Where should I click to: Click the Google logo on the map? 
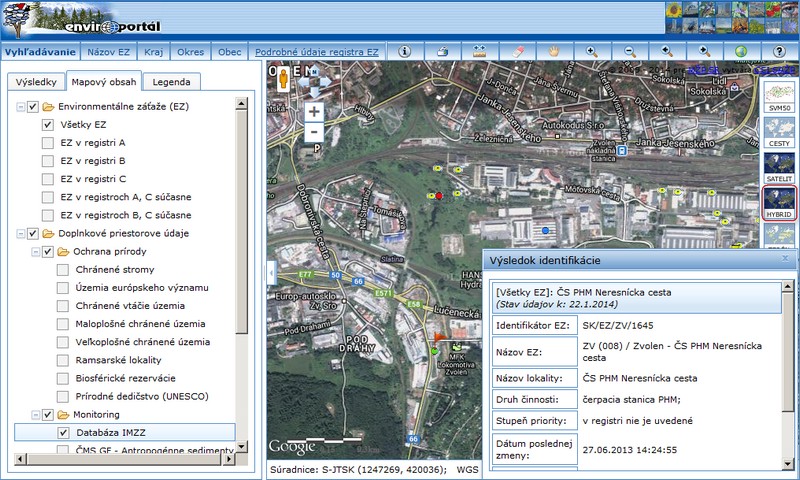click(x=292, y=447)
